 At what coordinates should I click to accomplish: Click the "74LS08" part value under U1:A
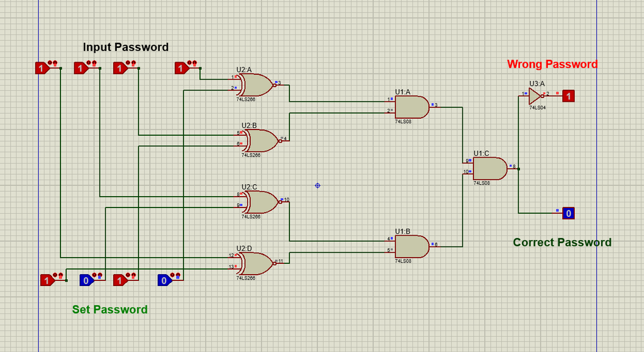(403, 121)
